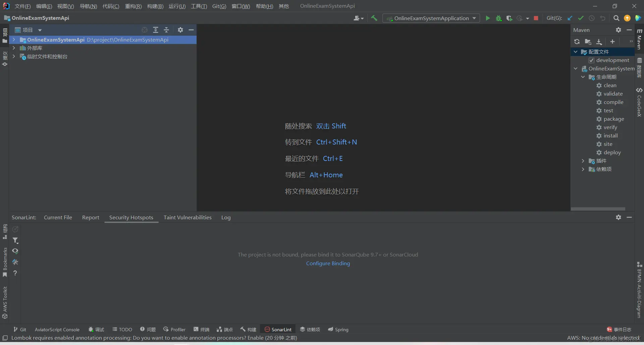The height and width of the screenshot is (345, 644).
Task: Add a Maven project with plus icon
Action: pos(612,42)
